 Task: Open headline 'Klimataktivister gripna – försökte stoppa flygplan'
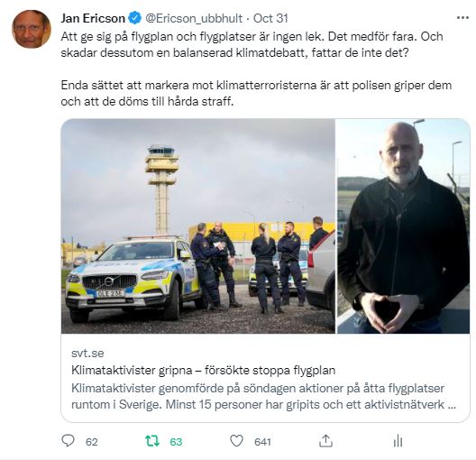tap(204, 371)
